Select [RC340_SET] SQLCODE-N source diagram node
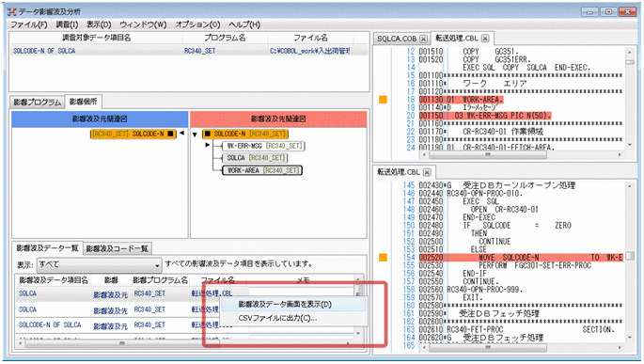 [x=134, y=134]
